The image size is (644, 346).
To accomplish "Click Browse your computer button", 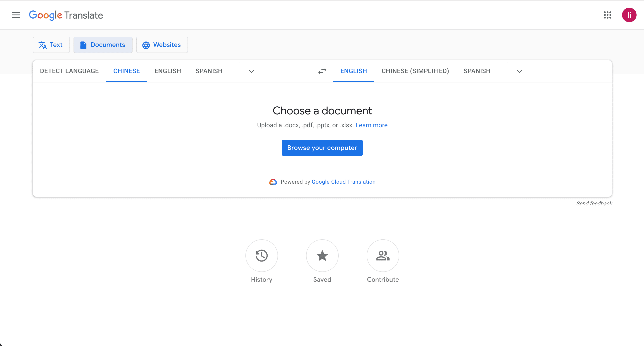I will click(322, 148).
